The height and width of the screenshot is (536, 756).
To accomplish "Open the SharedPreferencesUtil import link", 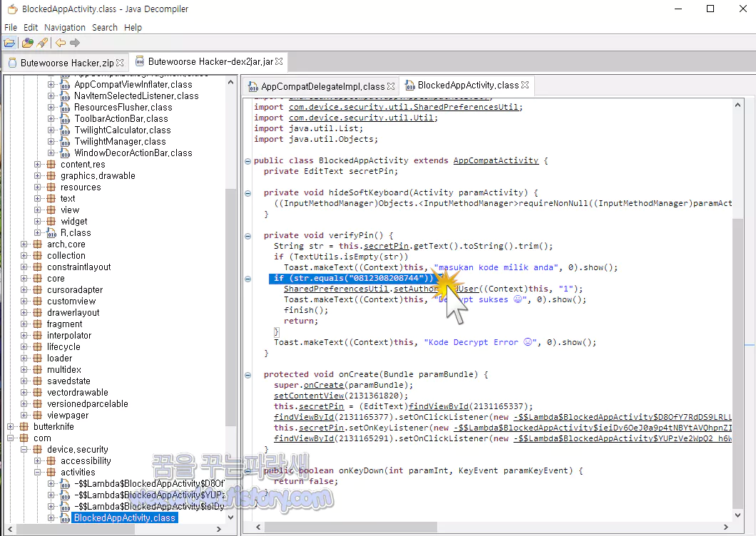I will click(404, 107).
